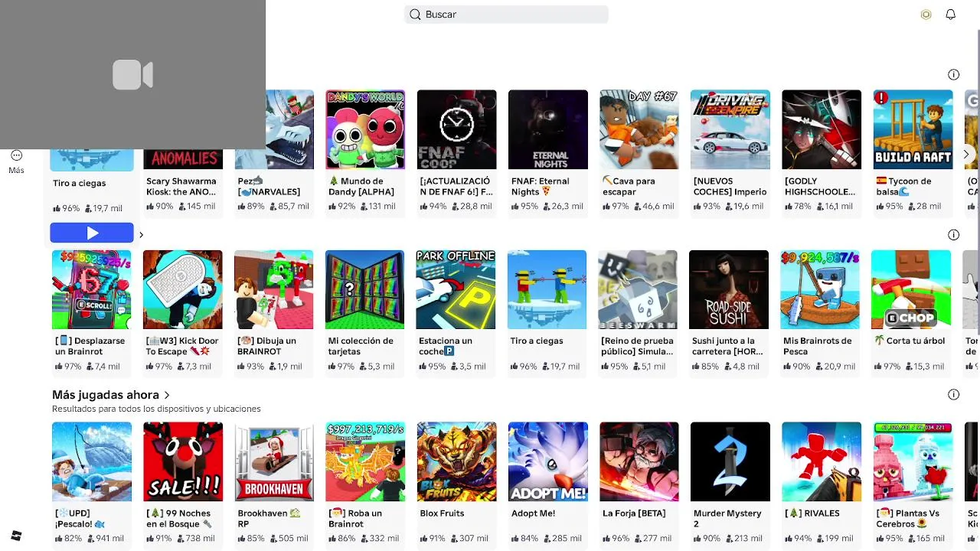The image size is (980, 551).
Task: Open 99 Noches en el Bosque thumbnail
Action: pyautogui.click(x=183, y=461)
